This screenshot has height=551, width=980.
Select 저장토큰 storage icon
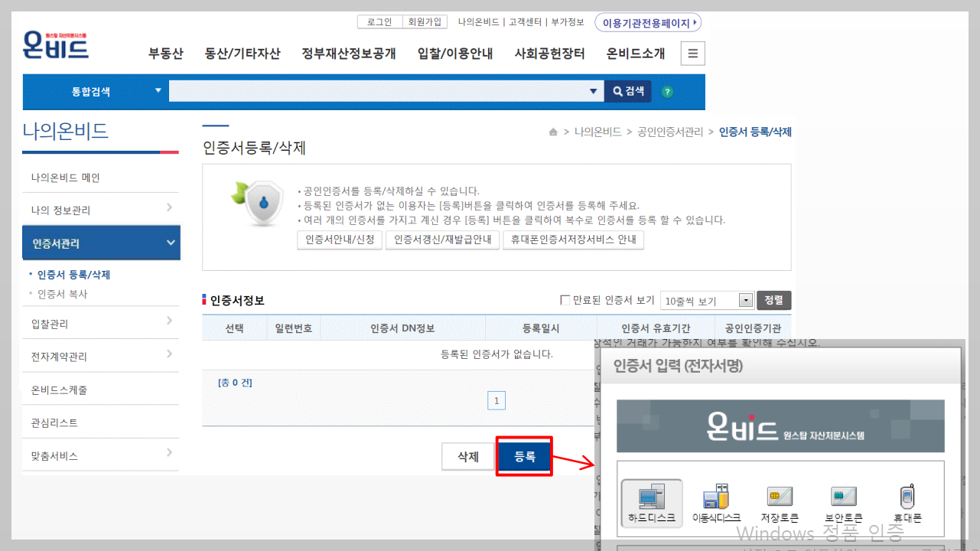click(x=780, y=504)
